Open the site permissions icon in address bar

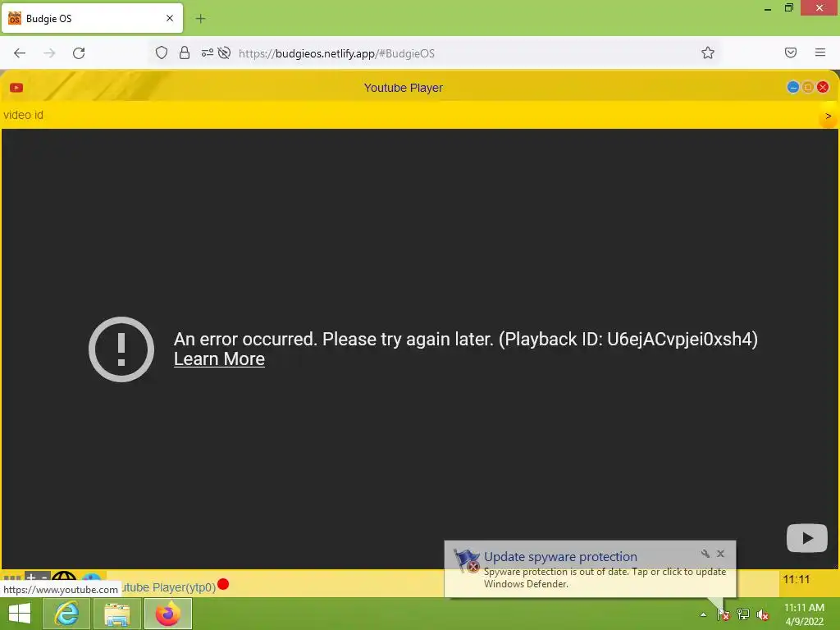tap(207, 52)
